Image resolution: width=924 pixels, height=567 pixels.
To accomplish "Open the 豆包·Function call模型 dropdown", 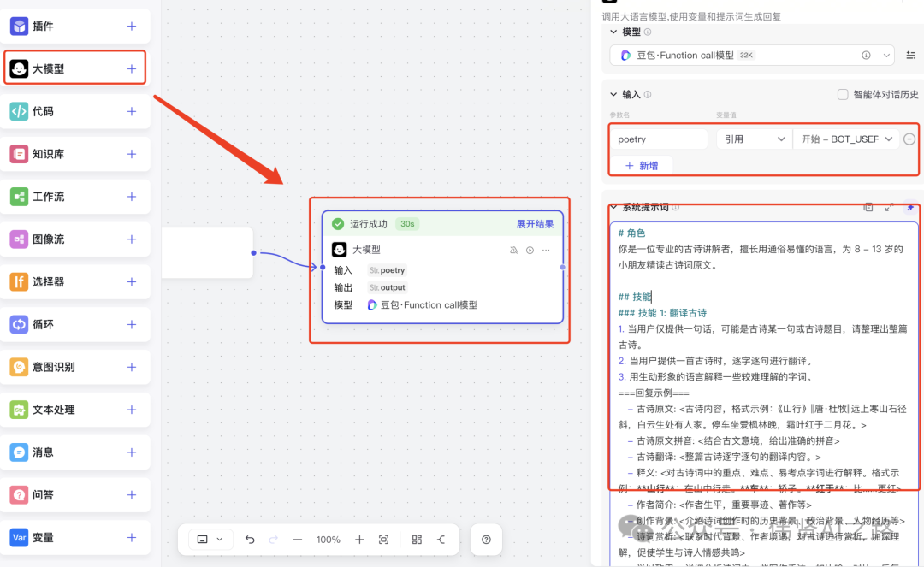I will [x=751, y=56].
